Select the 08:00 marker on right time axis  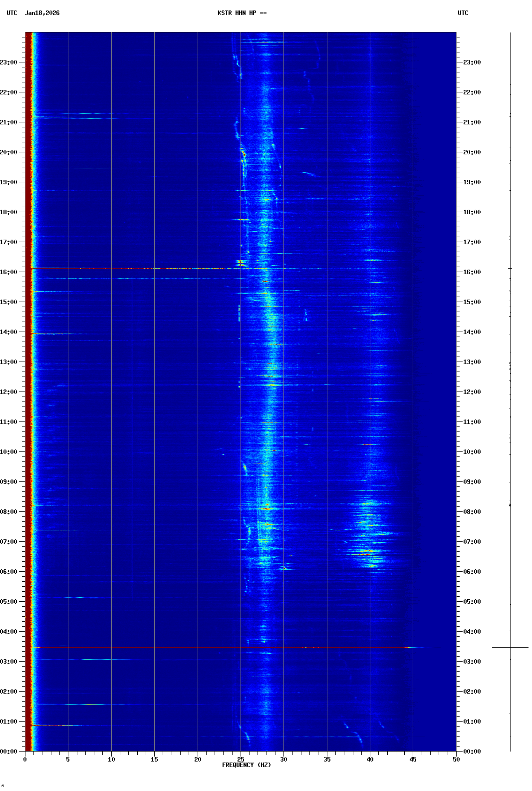pos(471,512)
